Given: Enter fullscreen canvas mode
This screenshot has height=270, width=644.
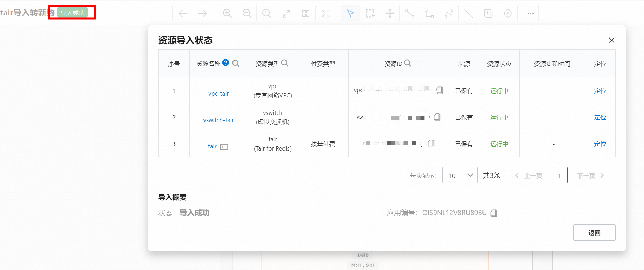Looking at the screenshot, I should point(325,13).
